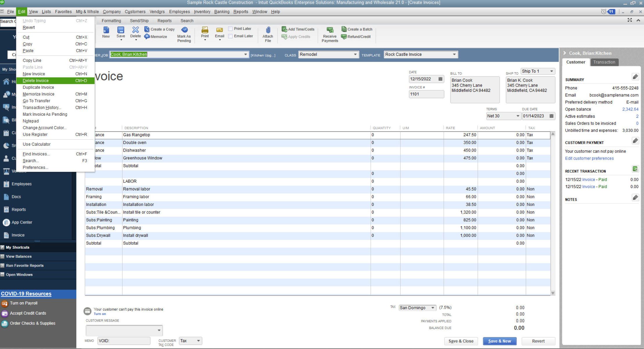Select Delete Invoice from Edit menu
The width and height of the screenshot is (644, 349).
(x=36, y=80)
